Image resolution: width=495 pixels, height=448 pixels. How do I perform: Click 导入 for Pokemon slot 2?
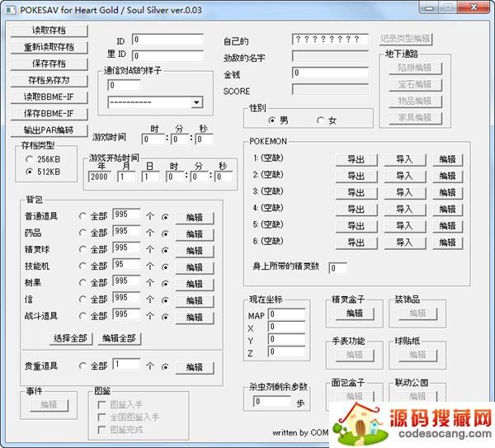pos(405,177)
